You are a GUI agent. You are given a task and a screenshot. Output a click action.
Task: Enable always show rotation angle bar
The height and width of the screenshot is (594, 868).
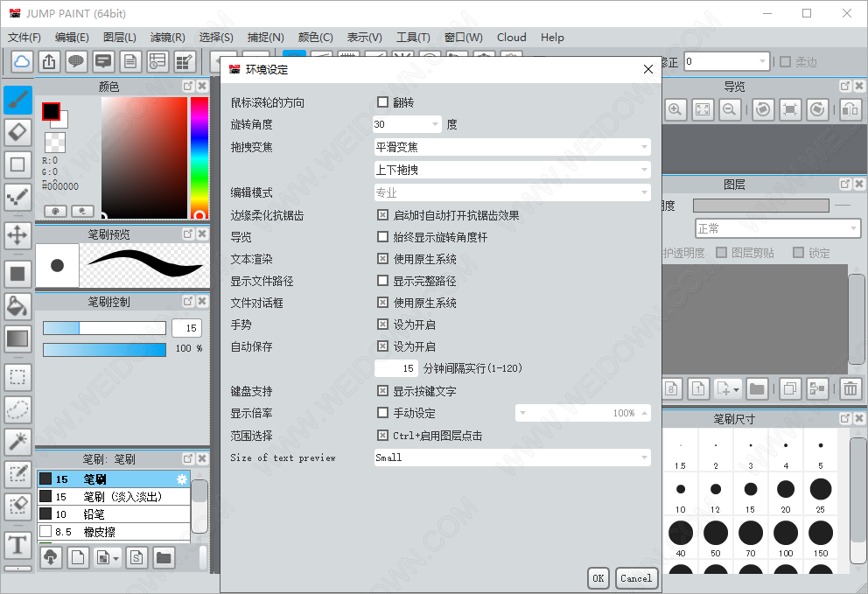coord(382,237)
